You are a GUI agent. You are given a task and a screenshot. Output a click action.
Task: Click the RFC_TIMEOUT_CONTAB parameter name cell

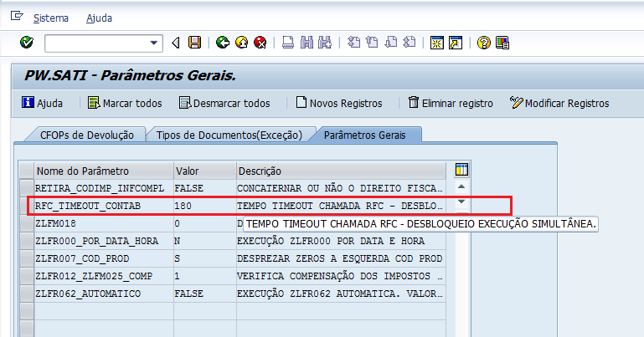(x=104, y=206)
